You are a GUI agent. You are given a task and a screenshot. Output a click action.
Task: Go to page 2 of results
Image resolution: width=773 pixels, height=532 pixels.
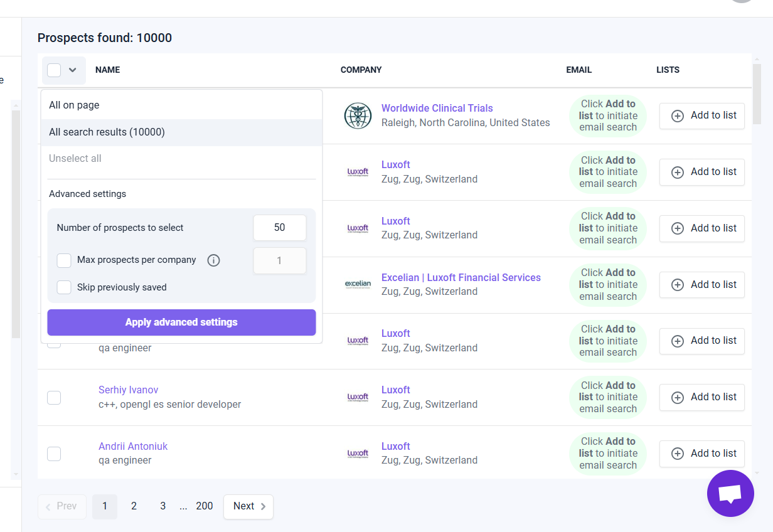coord(134,506)
